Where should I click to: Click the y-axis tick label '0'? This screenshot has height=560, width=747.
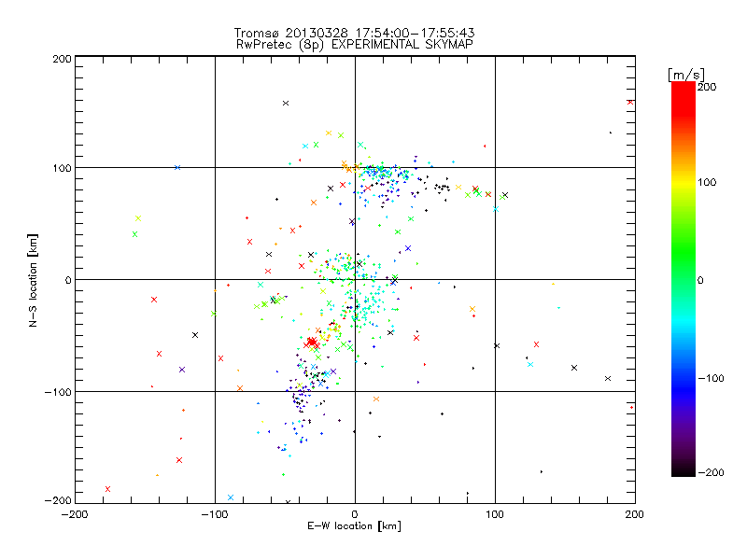pyautogui.click(x=68, y=280)
